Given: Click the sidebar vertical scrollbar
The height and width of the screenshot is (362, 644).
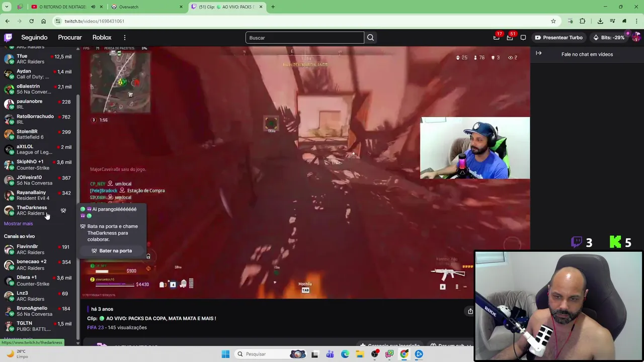Looking at the screenshot, I should click(77, 216).
